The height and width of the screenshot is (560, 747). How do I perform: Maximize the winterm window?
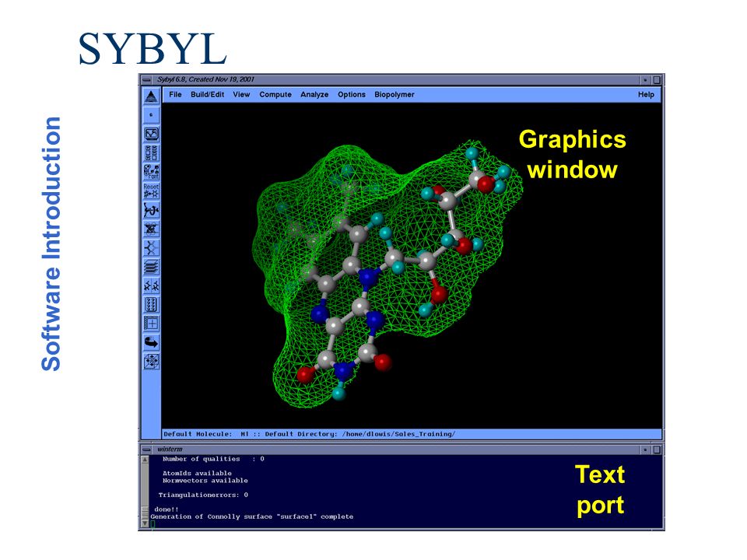pyautogui.click(x=657, y=449)
